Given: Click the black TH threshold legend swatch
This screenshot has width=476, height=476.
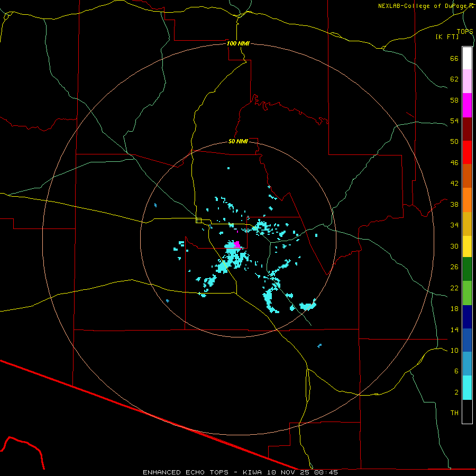Looking at the screenshot, I should coord(467,411).
